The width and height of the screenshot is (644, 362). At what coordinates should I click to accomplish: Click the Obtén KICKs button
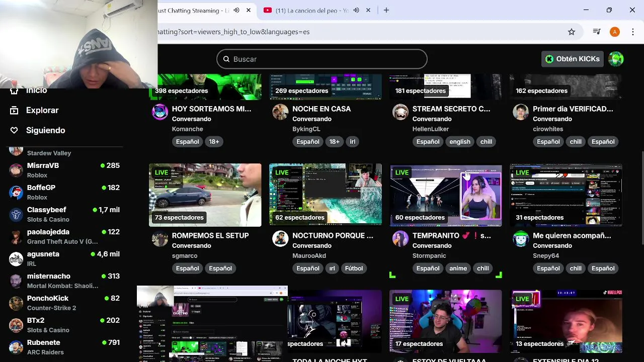(573, 59)
